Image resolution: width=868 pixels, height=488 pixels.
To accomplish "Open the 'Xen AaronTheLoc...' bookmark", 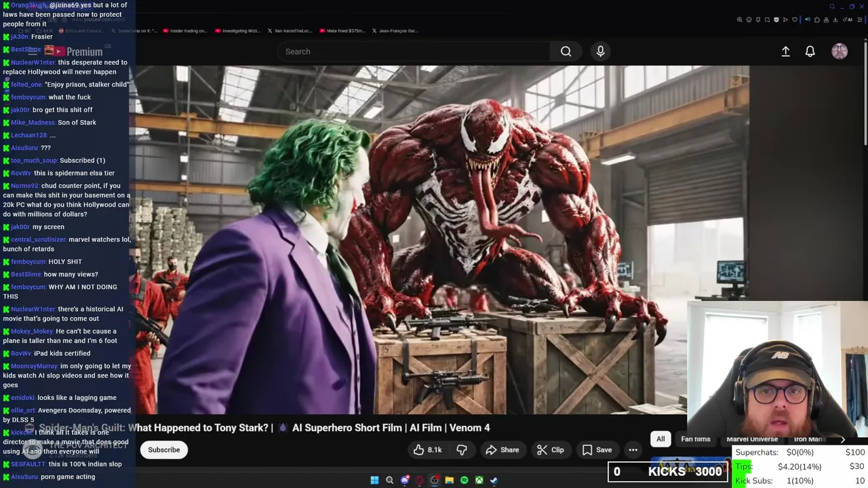I will click(290, 30).
